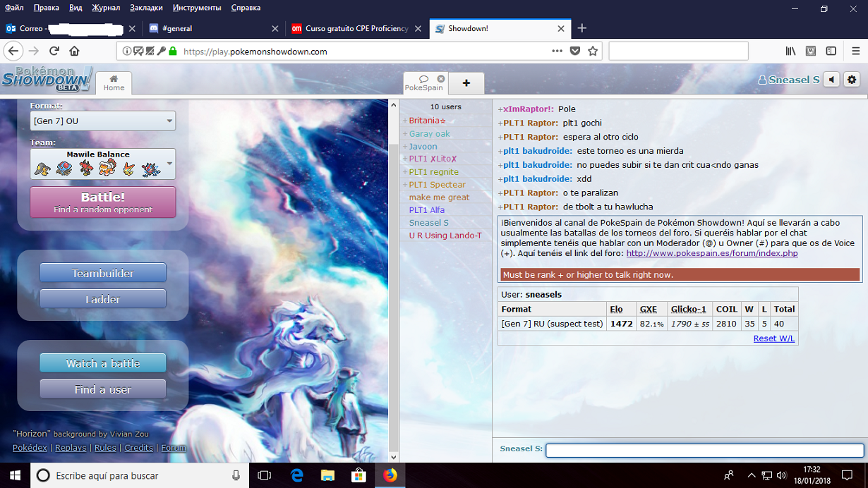Click the Cortana microphone icon
Screen dimensions: 868x488
click(236, 475)
